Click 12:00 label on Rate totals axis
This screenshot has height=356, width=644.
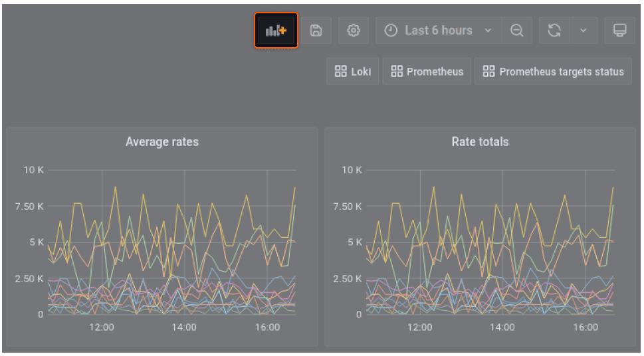click(420, 327)
